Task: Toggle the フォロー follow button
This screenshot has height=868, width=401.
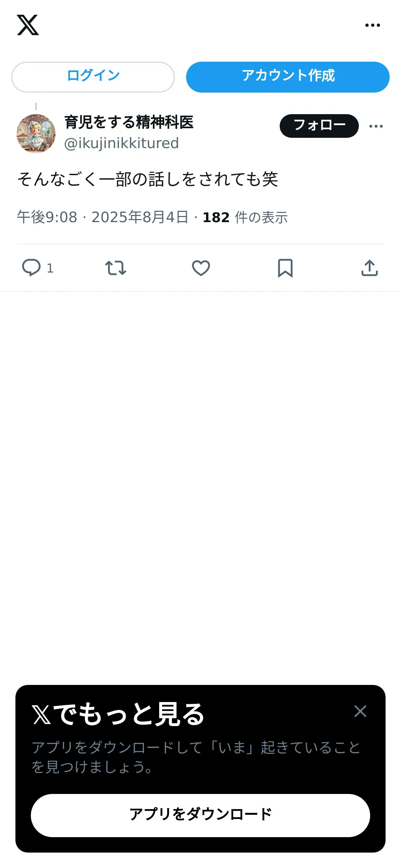Action: click(319, 126)
